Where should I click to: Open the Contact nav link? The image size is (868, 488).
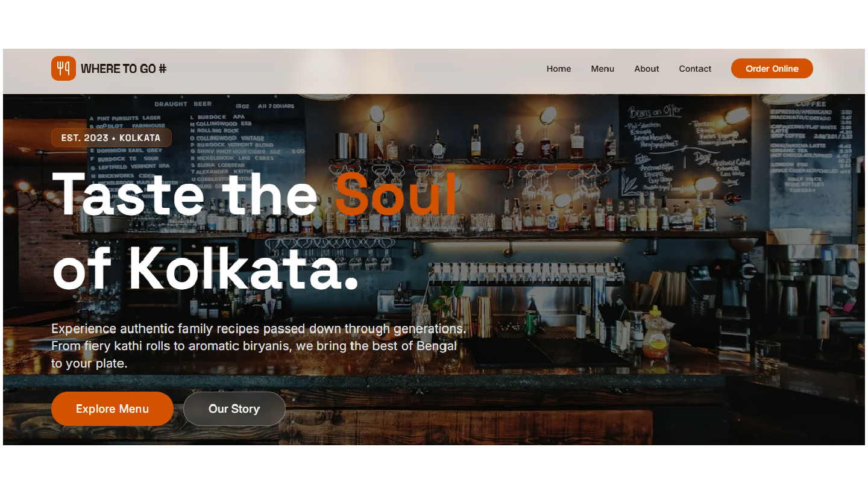tap(695, 69)
